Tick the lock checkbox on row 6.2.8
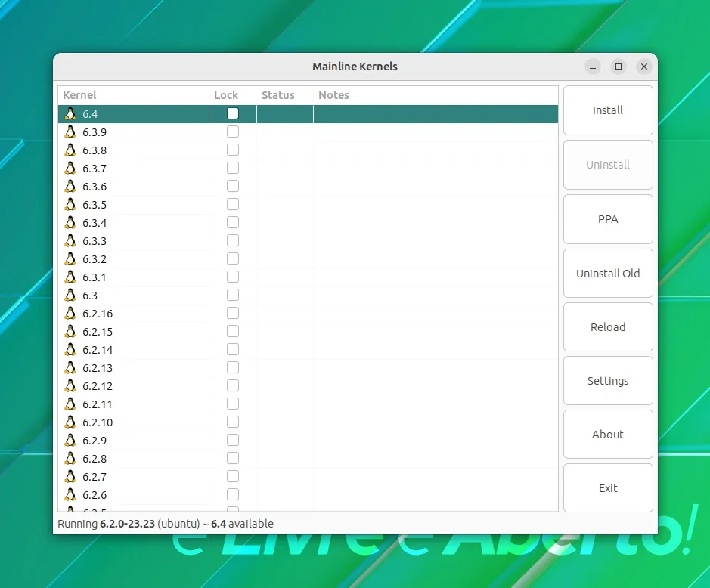This screenshot has height=588, width=710. pos(233,457)
